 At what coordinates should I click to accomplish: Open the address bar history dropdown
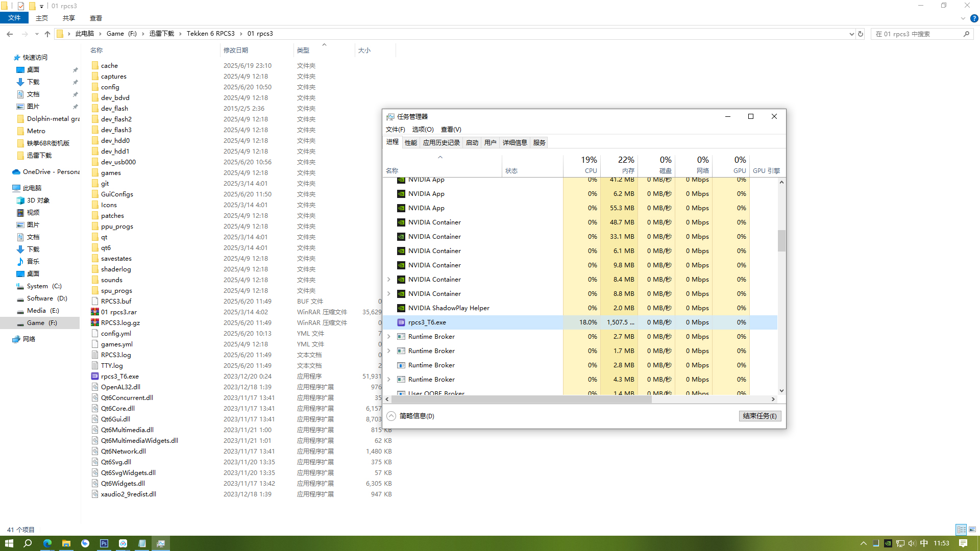point(851,34)
